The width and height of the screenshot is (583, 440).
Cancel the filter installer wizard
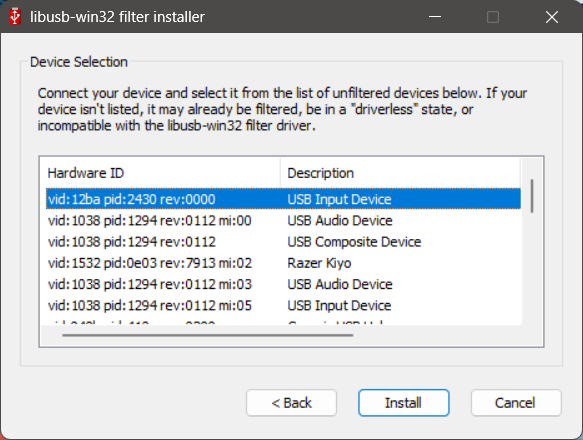click(516, 402)
